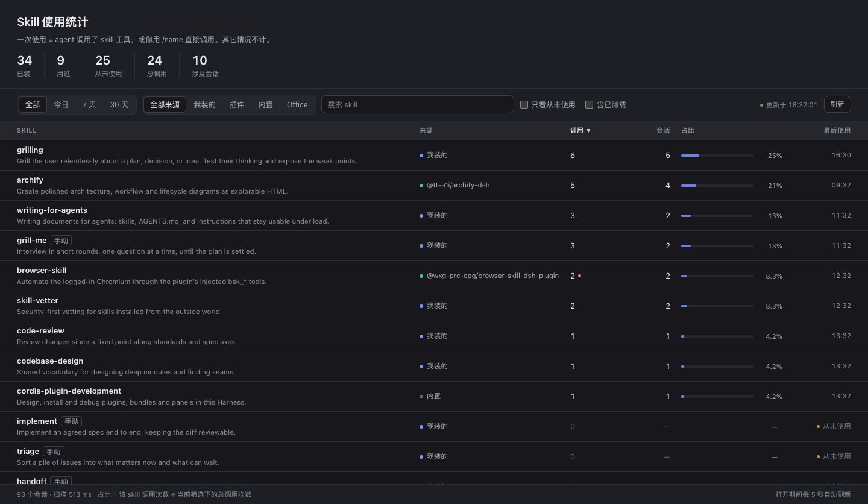Screen dimensions: 868x504
Task: Click the 从未使用 status on the triage row
Action: click(834, 456)
